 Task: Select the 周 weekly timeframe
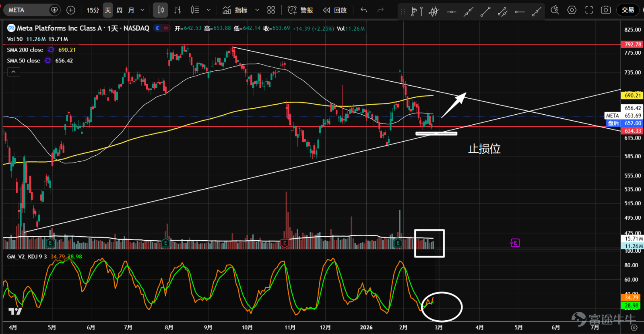pyautogui.click(x=120, y=10)
